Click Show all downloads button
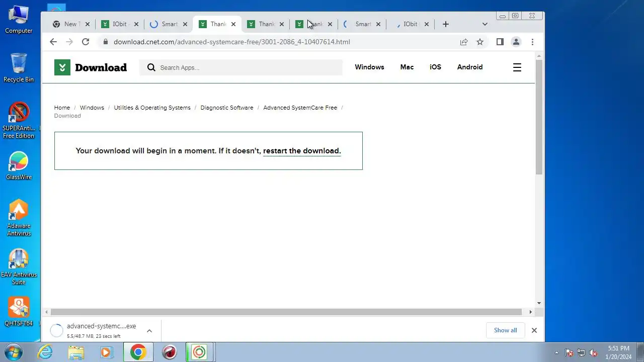644x362 pixels. (505, 330)
